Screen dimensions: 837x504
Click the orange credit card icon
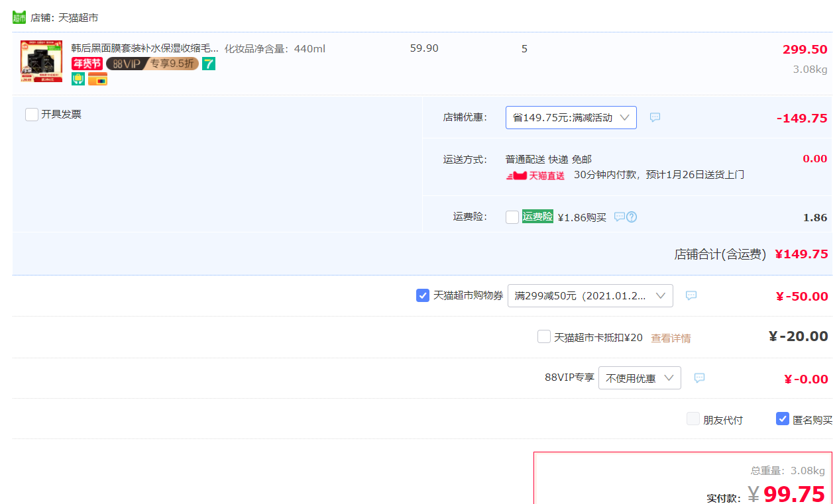coord(97,79)
